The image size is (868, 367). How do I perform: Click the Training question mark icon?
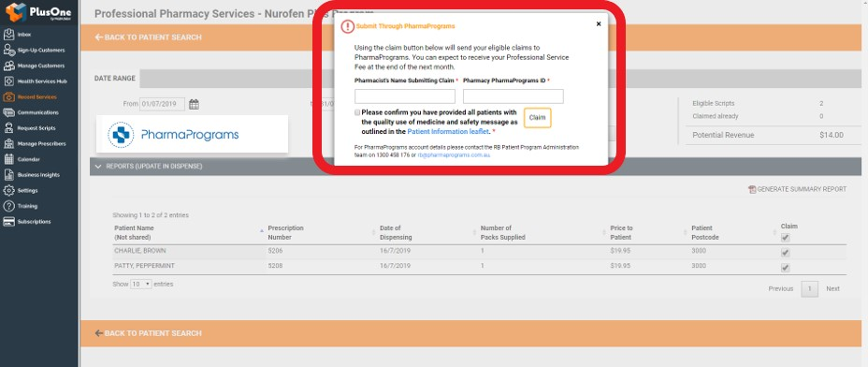pyautogui.click(x=8, y=206)
